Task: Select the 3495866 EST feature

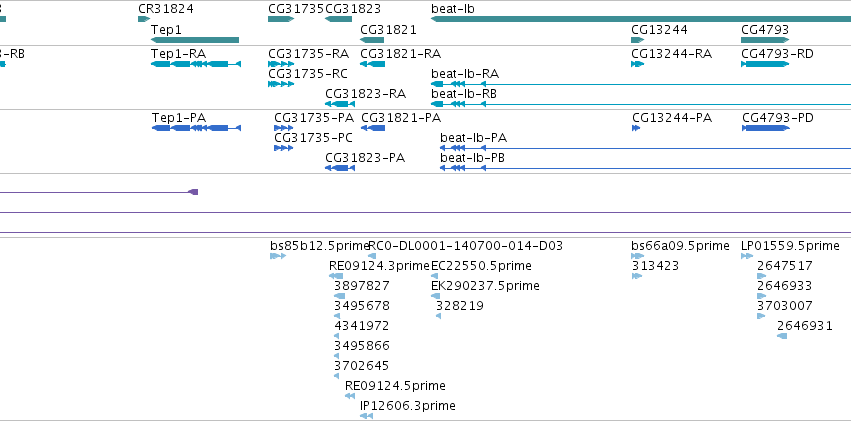Action: (x=336, y=356)
